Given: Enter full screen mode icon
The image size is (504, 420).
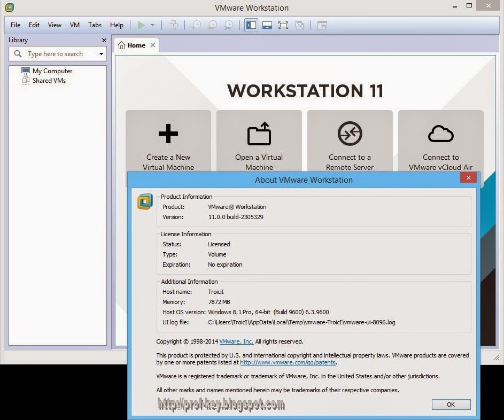Looking at the screenshot, I should pos(283,25).
